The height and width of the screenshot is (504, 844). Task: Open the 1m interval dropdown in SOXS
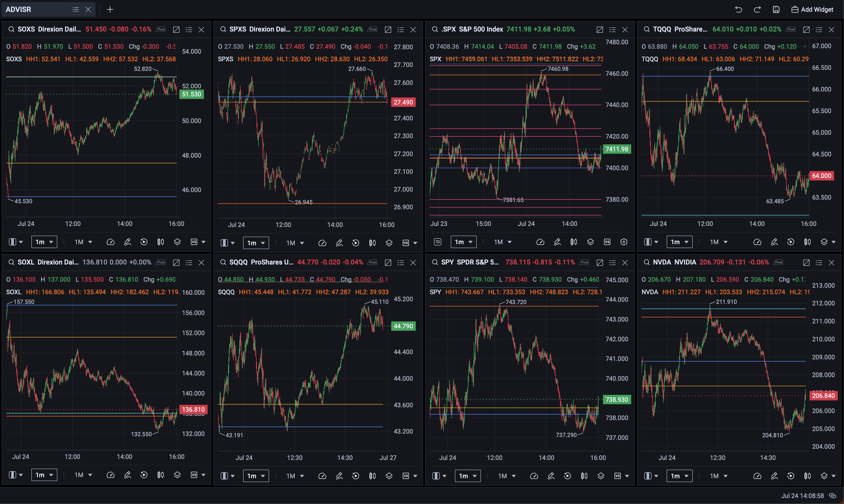44,242
